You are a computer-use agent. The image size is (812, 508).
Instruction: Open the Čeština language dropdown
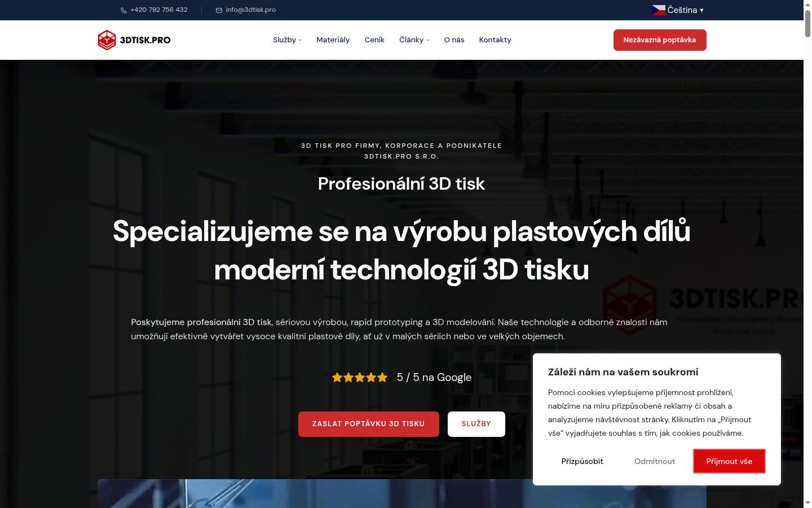[x=678, y=10]
